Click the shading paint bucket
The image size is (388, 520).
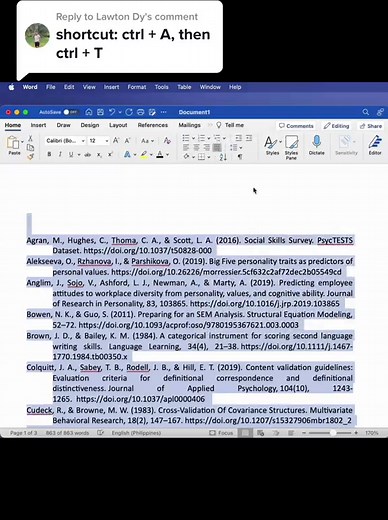click(186, 156)
